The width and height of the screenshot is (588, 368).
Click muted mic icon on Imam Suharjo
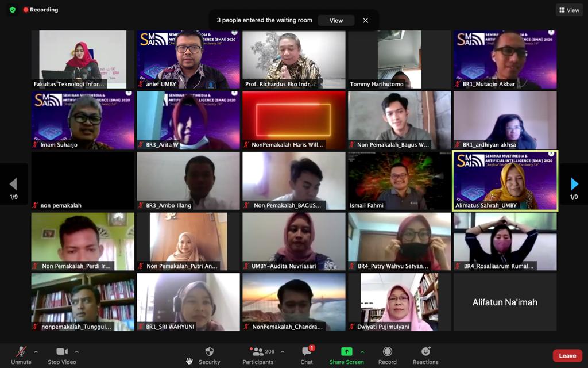pos(35,144)
